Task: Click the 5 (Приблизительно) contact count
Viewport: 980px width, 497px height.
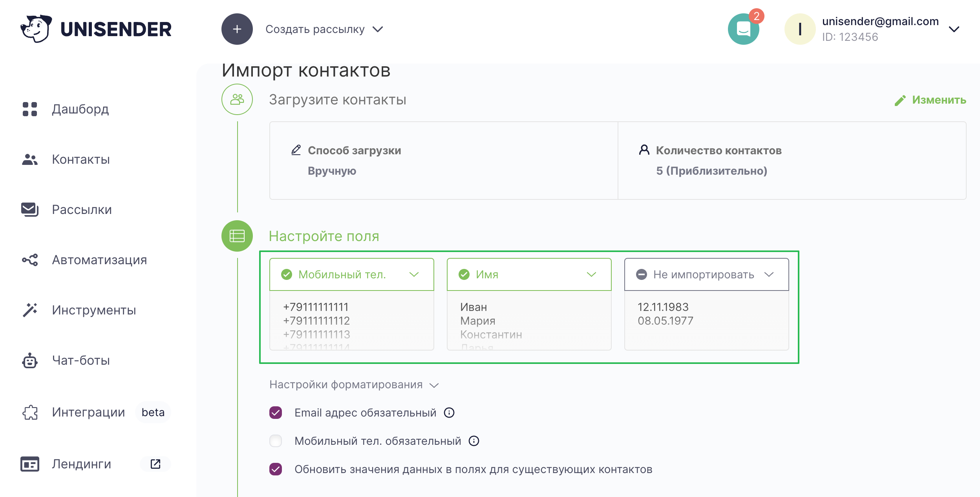Action: [x=711, y=171]
